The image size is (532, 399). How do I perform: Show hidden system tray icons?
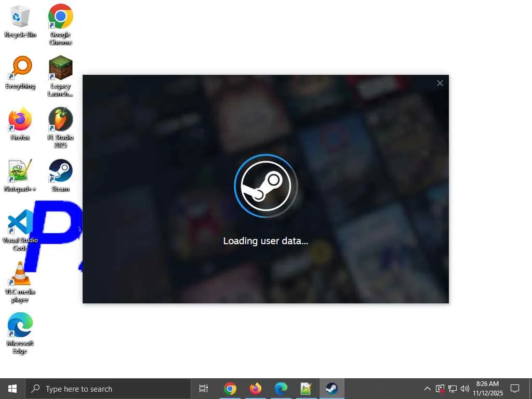(x=428, y=389)
